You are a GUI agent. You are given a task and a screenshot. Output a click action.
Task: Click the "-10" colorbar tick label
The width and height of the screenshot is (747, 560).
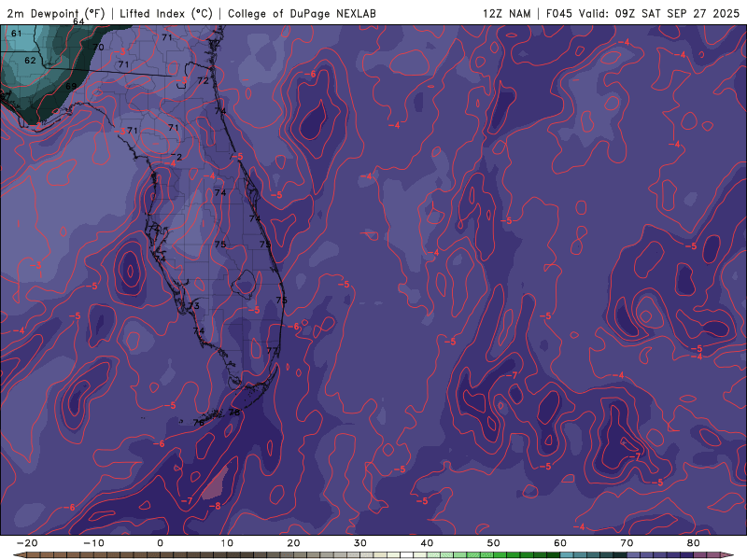[x=93, y=543]
